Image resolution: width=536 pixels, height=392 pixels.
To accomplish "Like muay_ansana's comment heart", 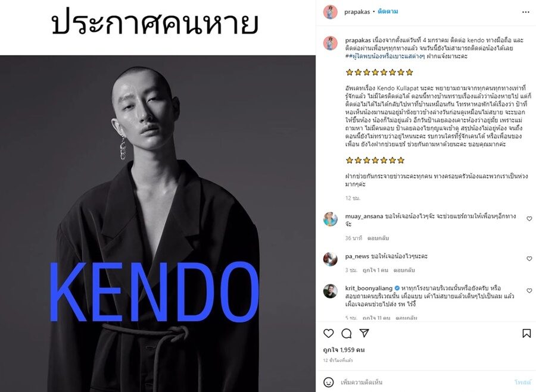I will tap(529, 218).
